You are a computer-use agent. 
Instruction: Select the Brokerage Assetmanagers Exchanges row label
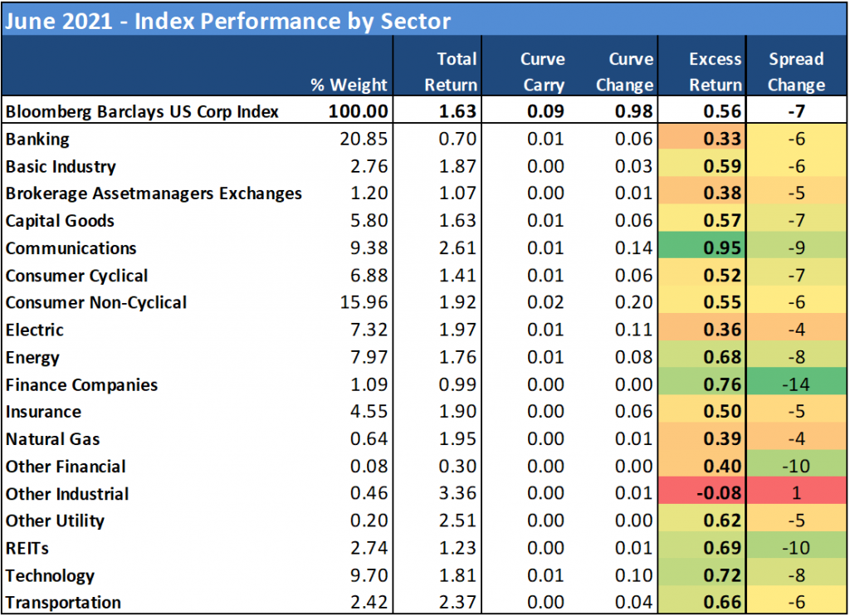point(154,193)
